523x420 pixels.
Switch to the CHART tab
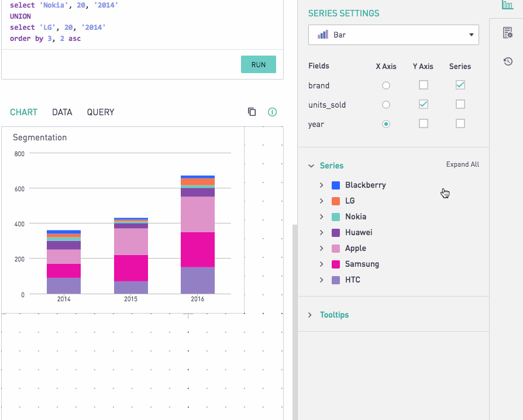23,112
